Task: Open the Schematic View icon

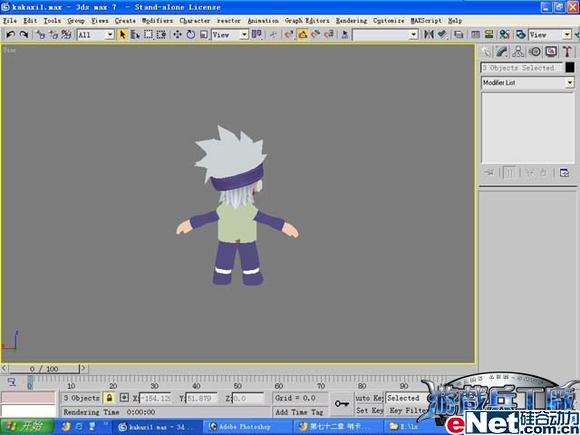Action: (x=489, y=34)
